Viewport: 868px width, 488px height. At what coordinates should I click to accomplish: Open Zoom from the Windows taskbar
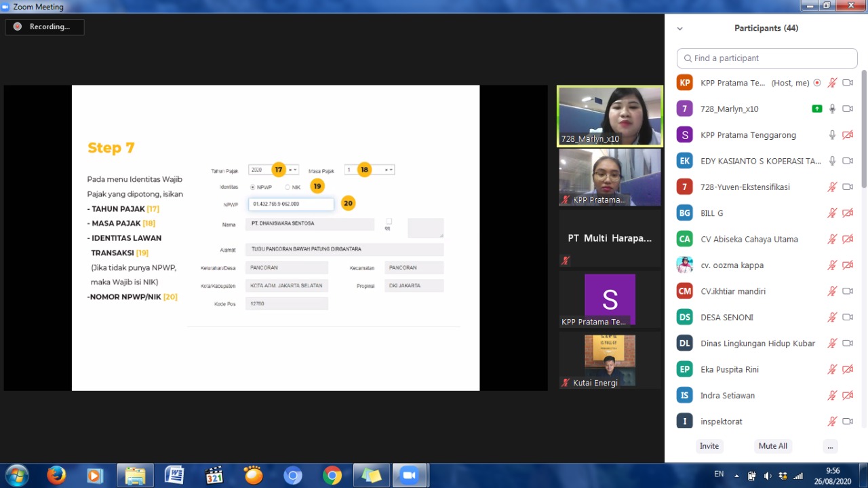409,476
